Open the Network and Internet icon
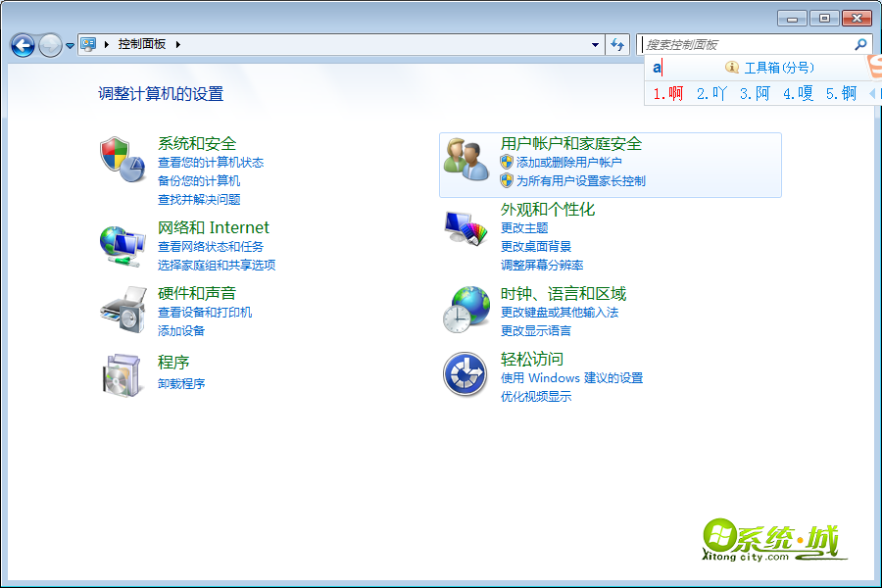The image size is (882, 588). coord(122,244)
